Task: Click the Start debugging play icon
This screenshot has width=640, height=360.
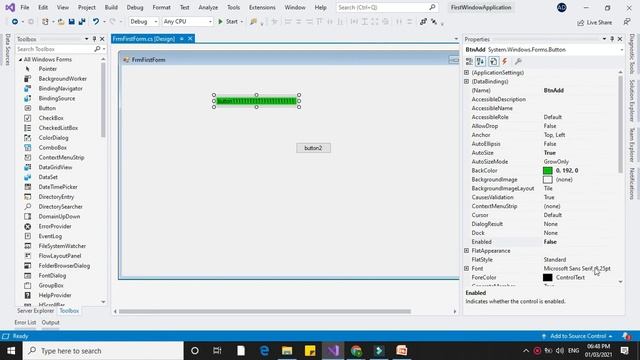Action: pyautogui.click(x=220, y=22)
